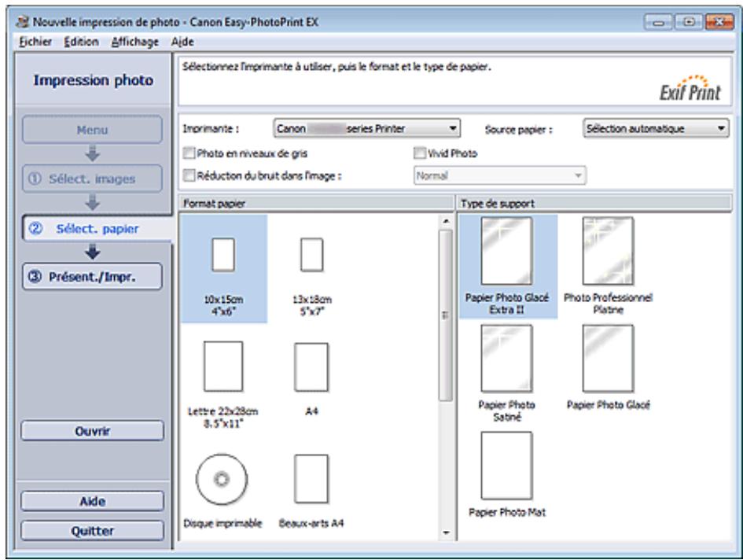Choose Papier Photo Mat media type
This screenshot has width=743, height=560.
click(x=506, y=466)
